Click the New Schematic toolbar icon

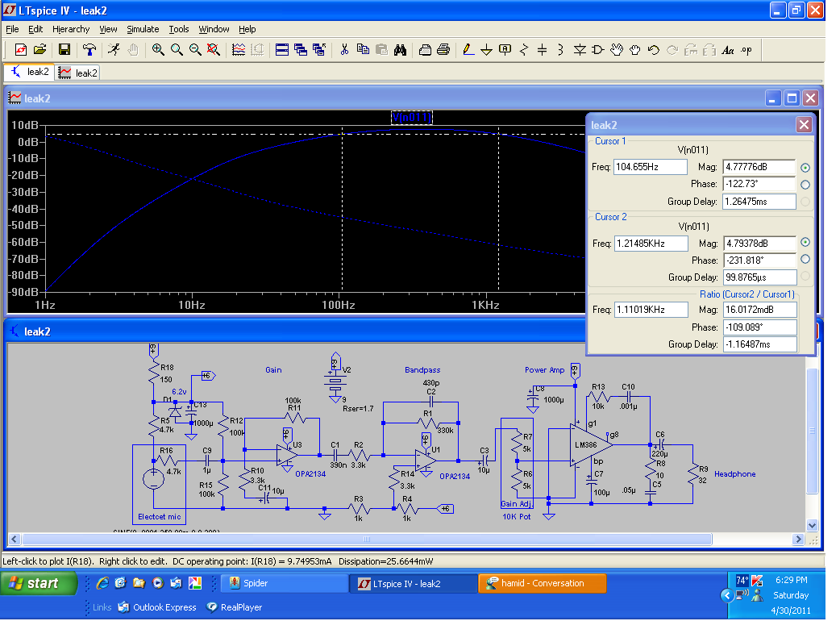20,50
